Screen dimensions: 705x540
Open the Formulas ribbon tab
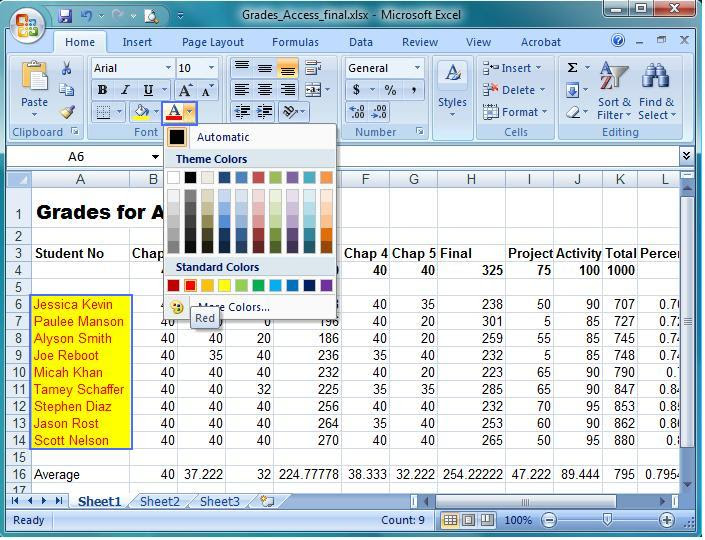coord(295,42)
